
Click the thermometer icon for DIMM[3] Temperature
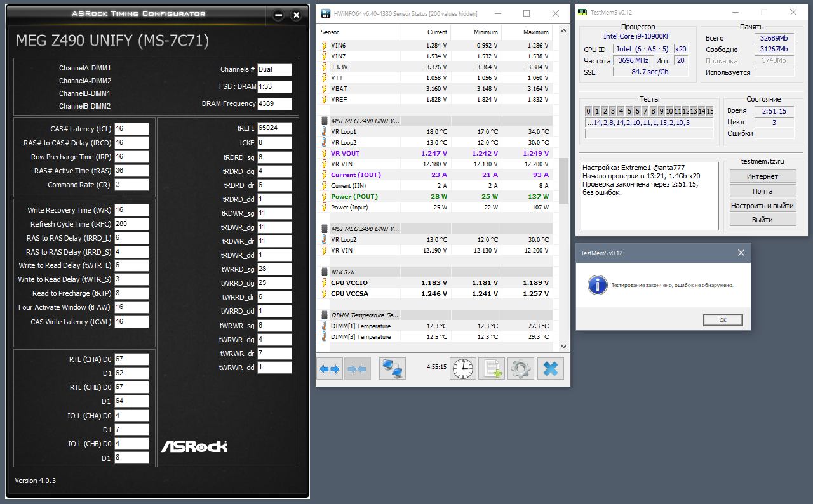pyautogui.click(x=325, y=337)
